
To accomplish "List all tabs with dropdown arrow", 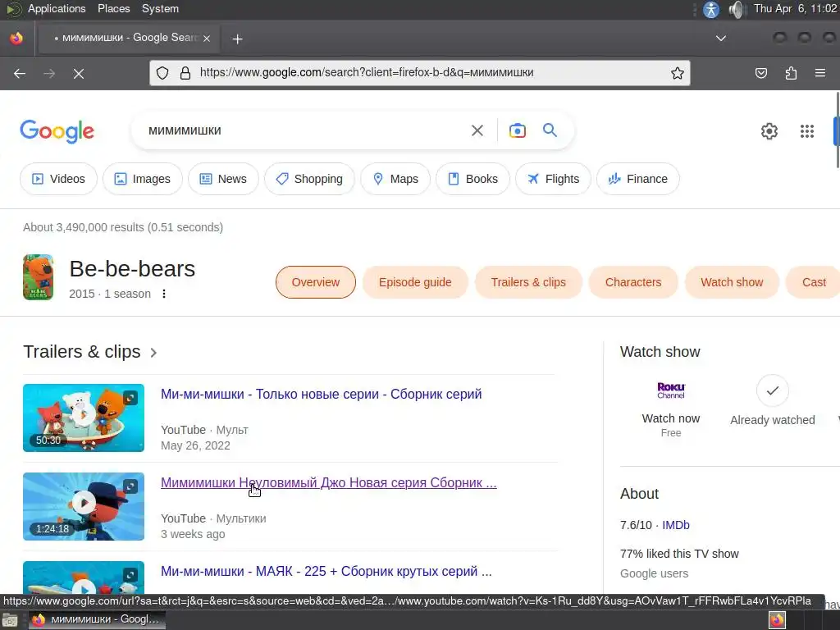I will [721, 38].
